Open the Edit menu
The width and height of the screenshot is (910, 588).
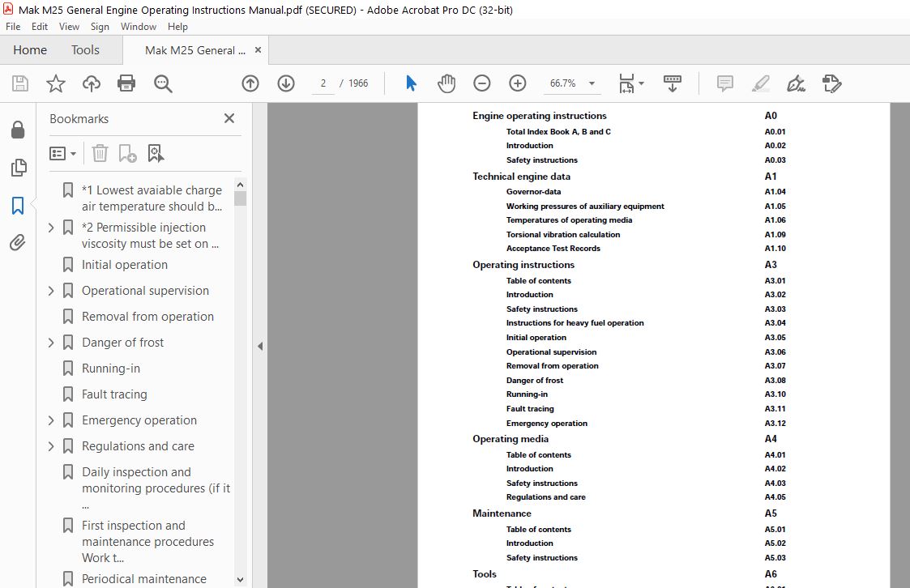[40, 27]
